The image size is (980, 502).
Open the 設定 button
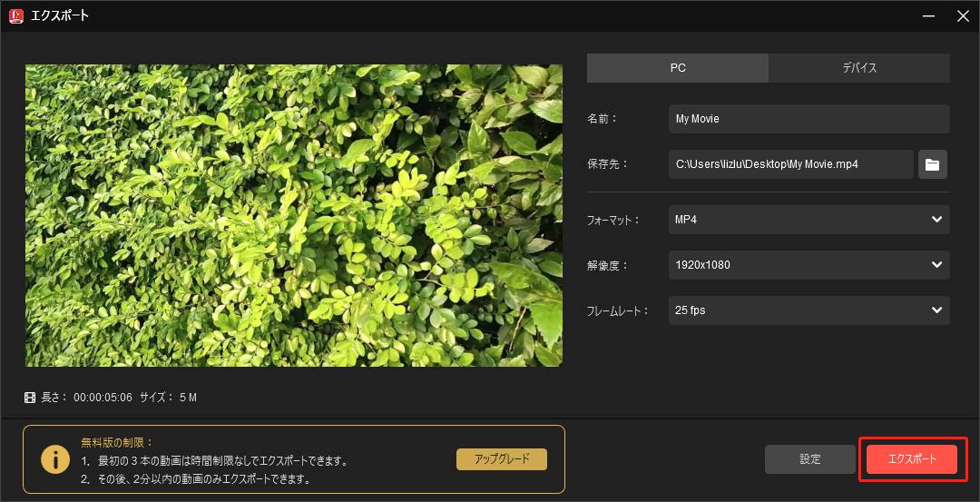click(810, 459)
